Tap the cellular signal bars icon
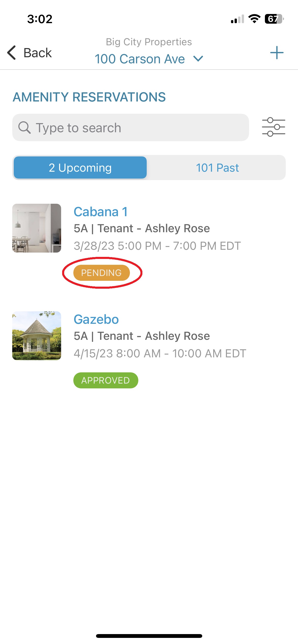The height and width of the screenshot is (644, 298). pyautogui.click(x=237, y=19)
